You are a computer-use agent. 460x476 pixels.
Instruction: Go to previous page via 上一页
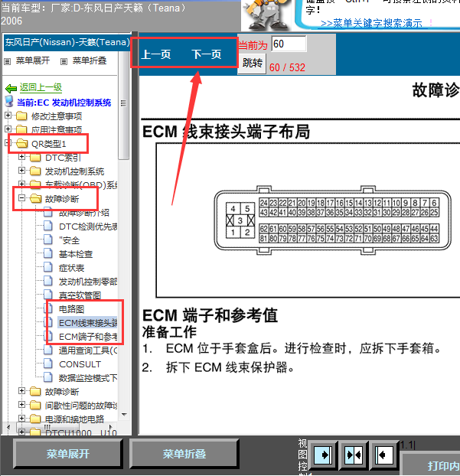156,54
